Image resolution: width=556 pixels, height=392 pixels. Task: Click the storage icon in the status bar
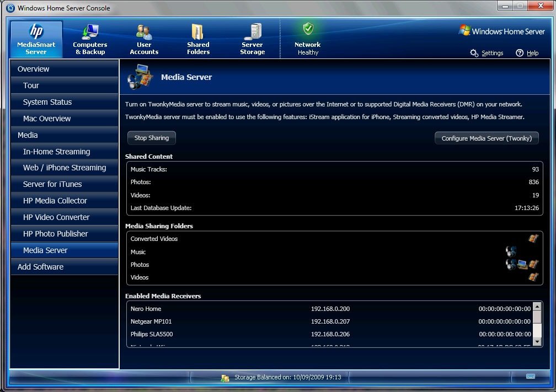225,378
